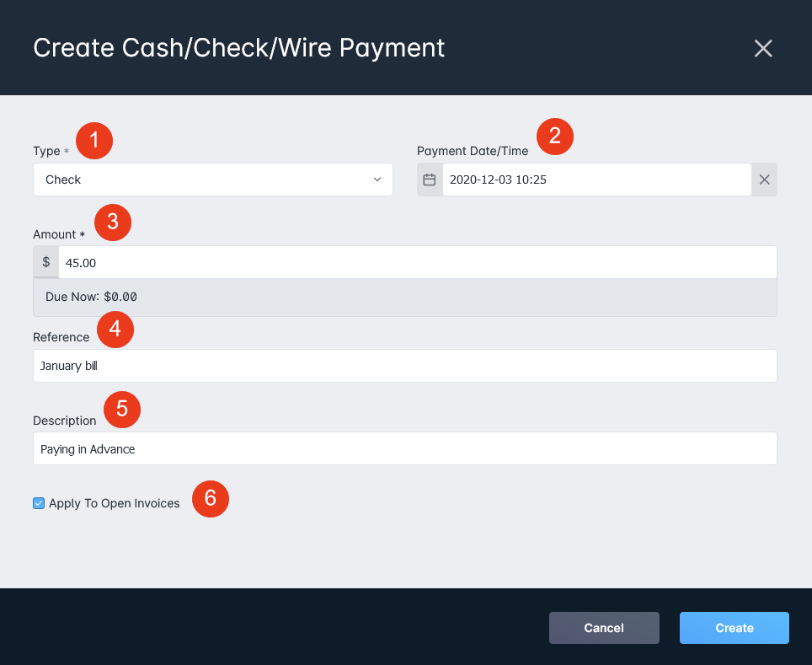812x665 pixels.
Task: Click the red number 1 marker
Action: pos(94,141)
